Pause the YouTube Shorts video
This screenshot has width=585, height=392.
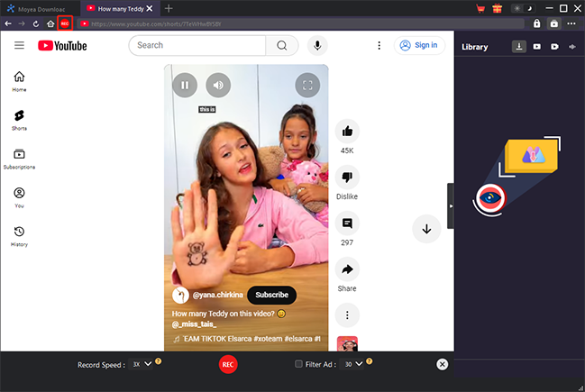click(x=184, y=86)
